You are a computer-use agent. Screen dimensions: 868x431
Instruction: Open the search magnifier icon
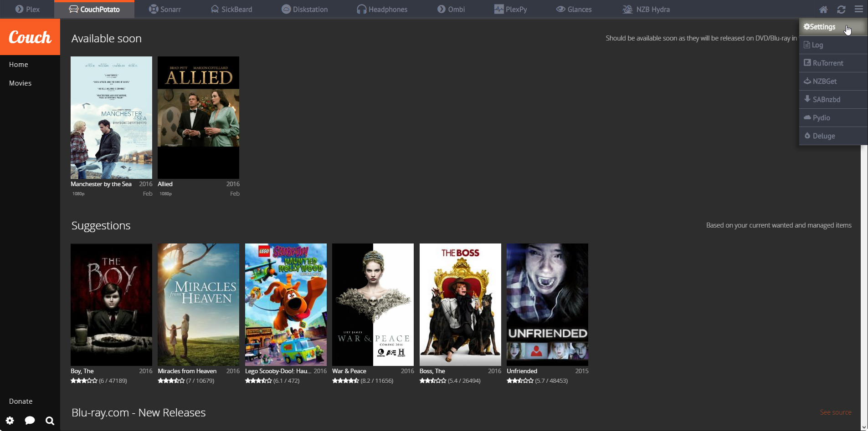[x=50, y=421]
